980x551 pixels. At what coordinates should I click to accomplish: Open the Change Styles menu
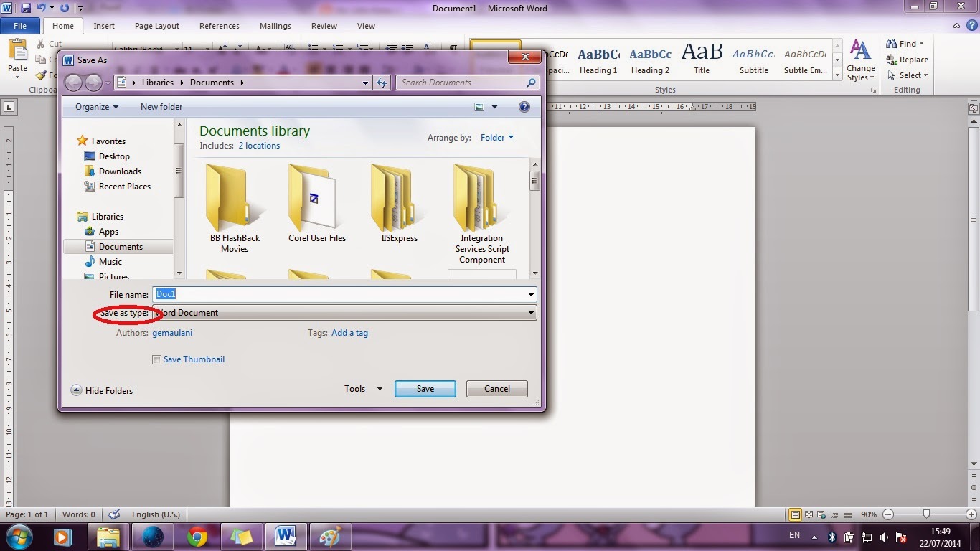click(860, 60)
